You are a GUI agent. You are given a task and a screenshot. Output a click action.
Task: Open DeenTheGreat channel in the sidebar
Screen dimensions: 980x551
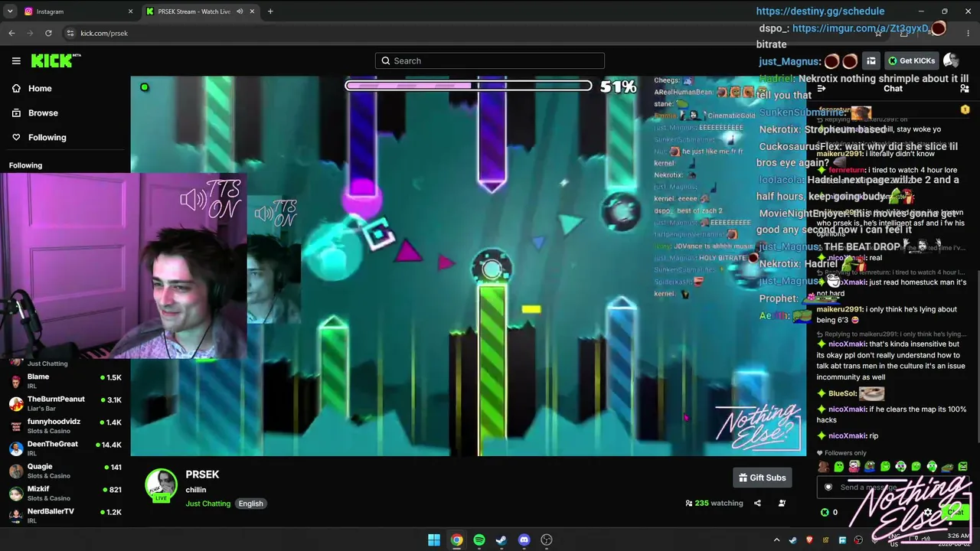click(65, 448)
